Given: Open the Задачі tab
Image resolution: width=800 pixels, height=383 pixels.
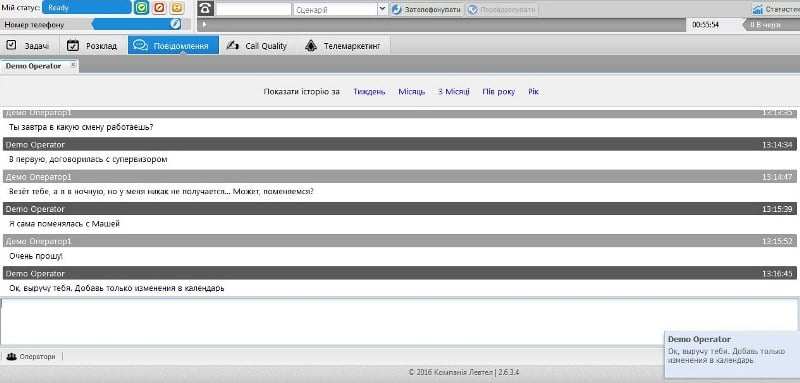Looking at the screenshot, I should 30,45.
